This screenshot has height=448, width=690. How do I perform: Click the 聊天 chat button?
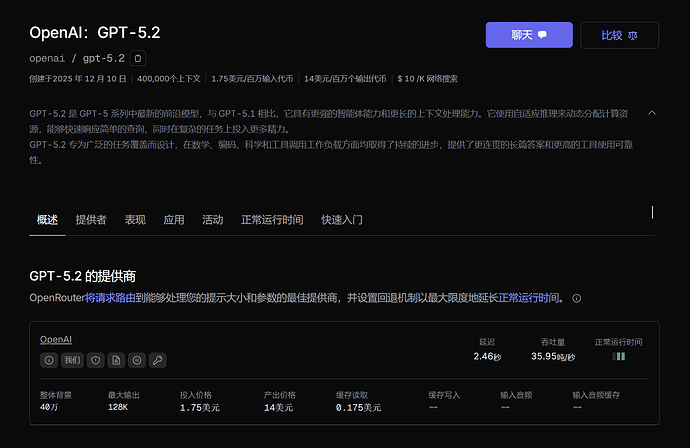click(529, 35)
